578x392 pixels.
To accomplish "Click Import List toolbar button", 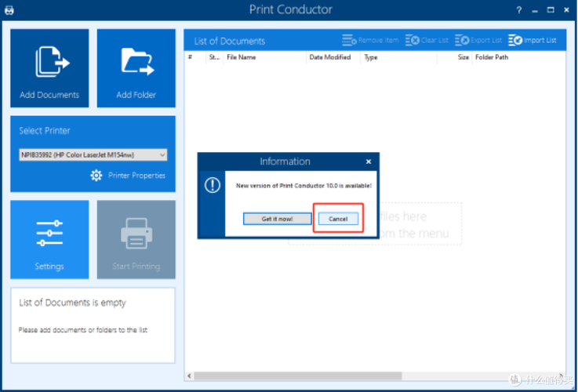I will [x=533, y=40].
